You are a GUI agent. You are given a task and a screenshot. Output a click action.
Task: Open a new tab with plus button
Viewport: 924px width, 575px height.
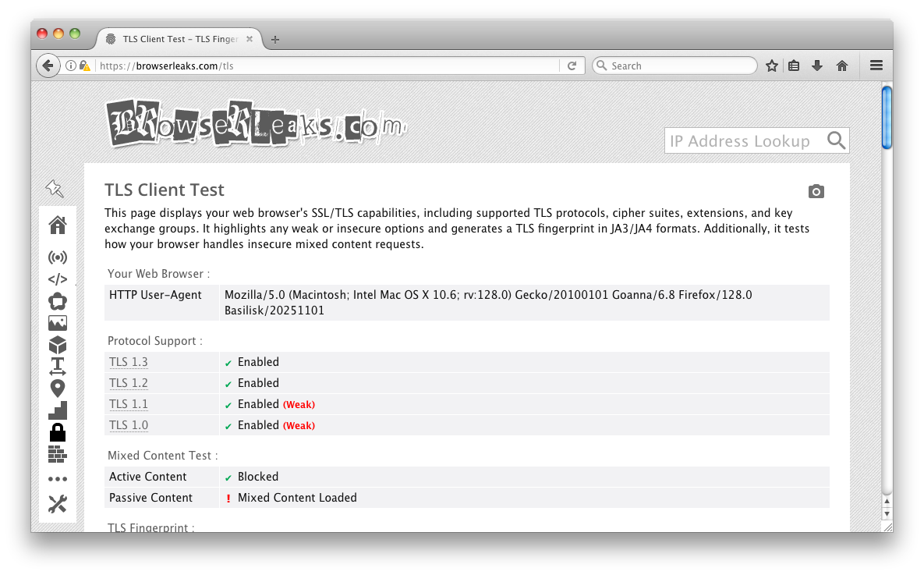274,40
